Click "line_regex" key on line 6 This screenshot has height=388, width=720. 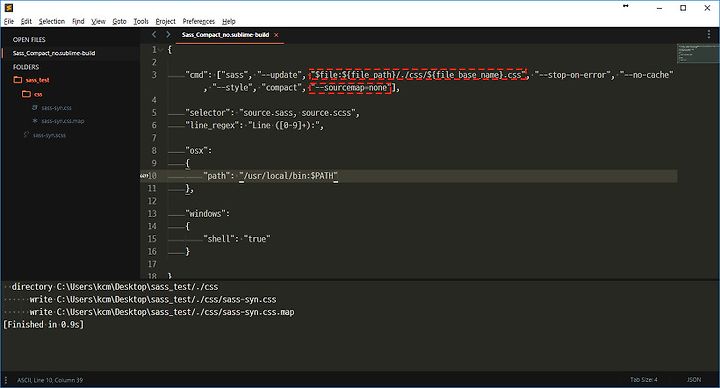tap(212, 125)
